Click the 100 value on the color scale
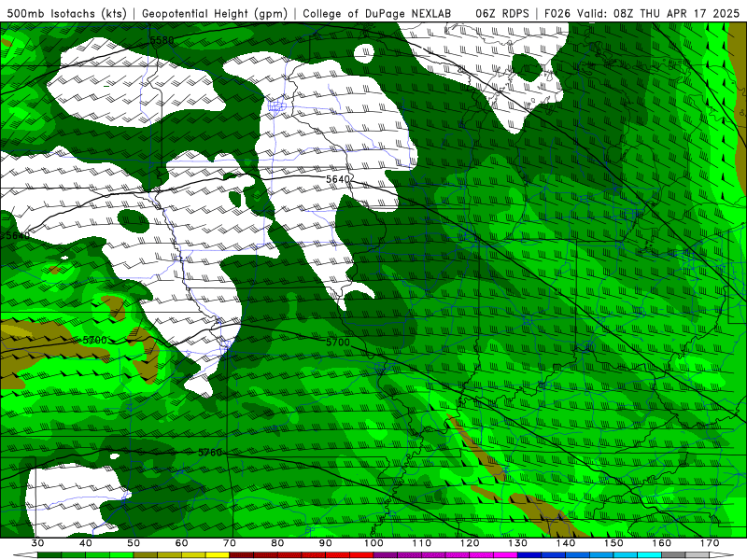Viewport: 747px width, 560px height. (x=374, y=543)
